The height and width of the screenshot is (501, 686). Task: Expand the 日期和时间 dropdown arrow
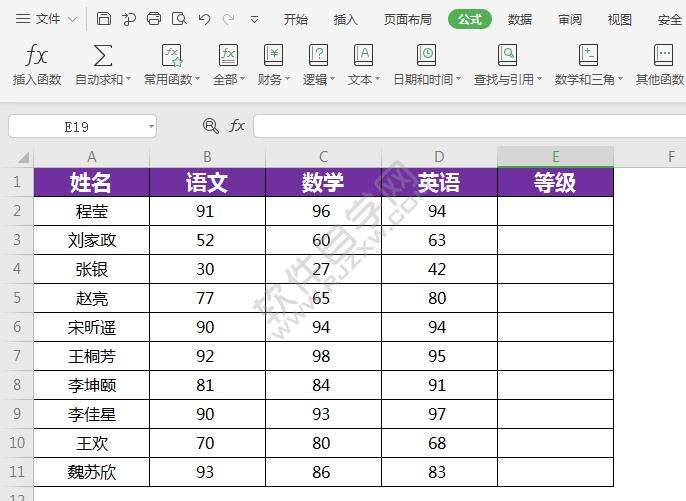pyautogui.click(x=458, y=79)
